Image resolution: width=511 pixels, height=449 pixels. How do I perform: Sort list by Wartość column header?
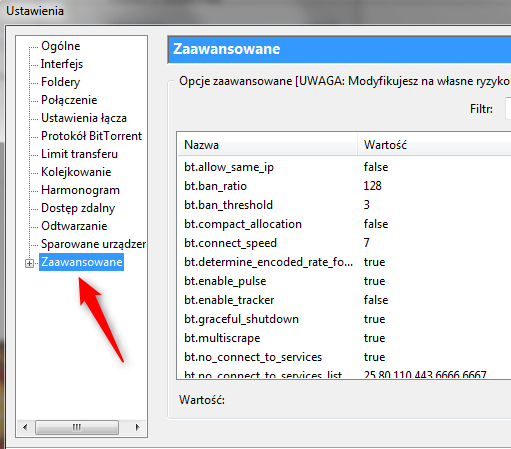pyautogui.click(x=434, y=145)
